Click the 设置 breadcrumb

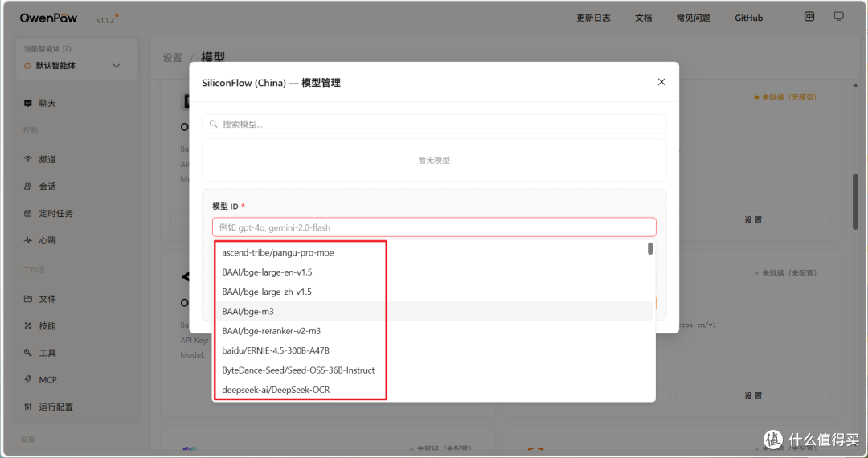point(172,58)
